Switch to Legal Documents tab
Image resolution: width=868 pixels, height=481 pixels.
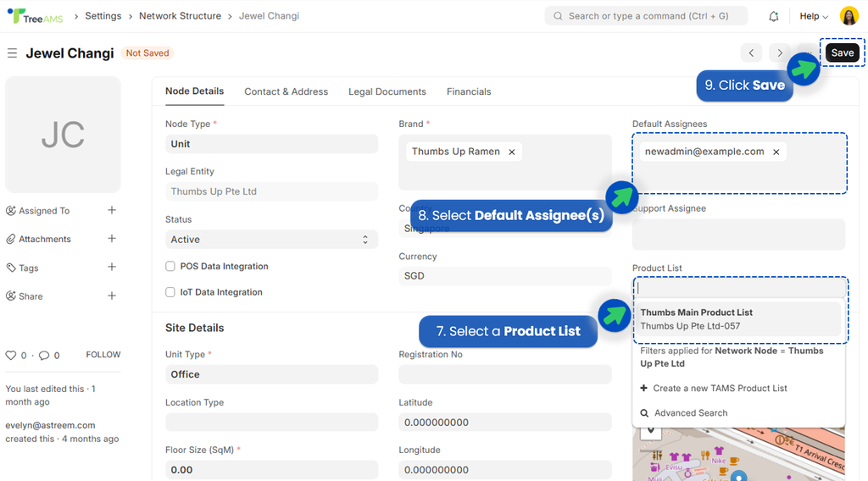click(x=387, y=91)
